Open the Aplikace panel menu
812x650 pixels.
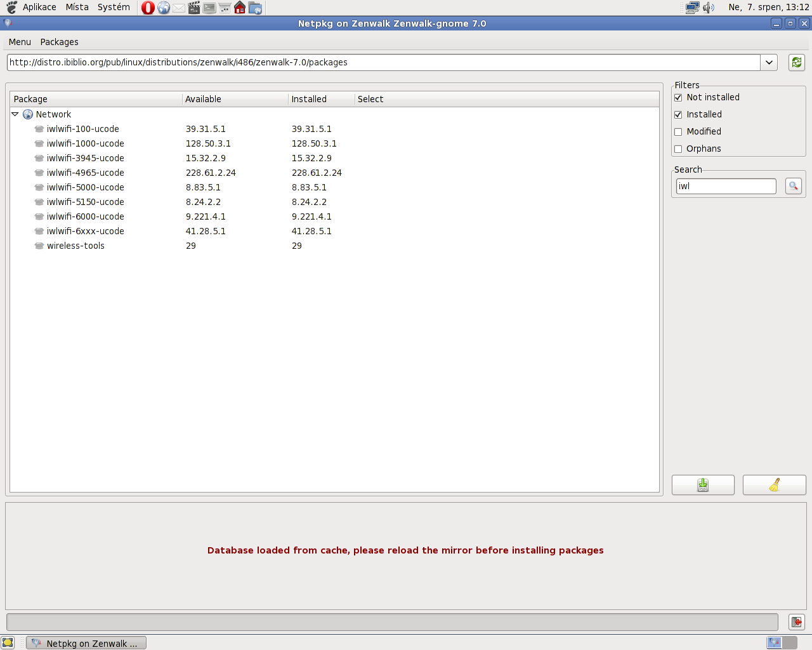(x=39, y=7)
